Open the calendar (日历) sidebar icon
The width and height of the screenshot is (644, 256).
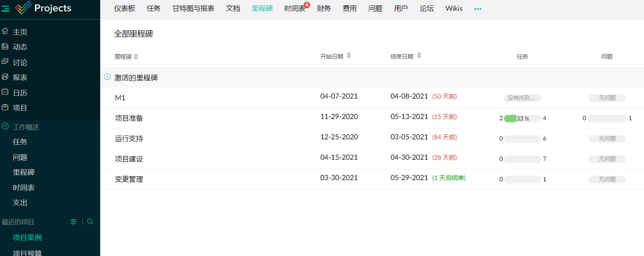[x=5, y=92]
